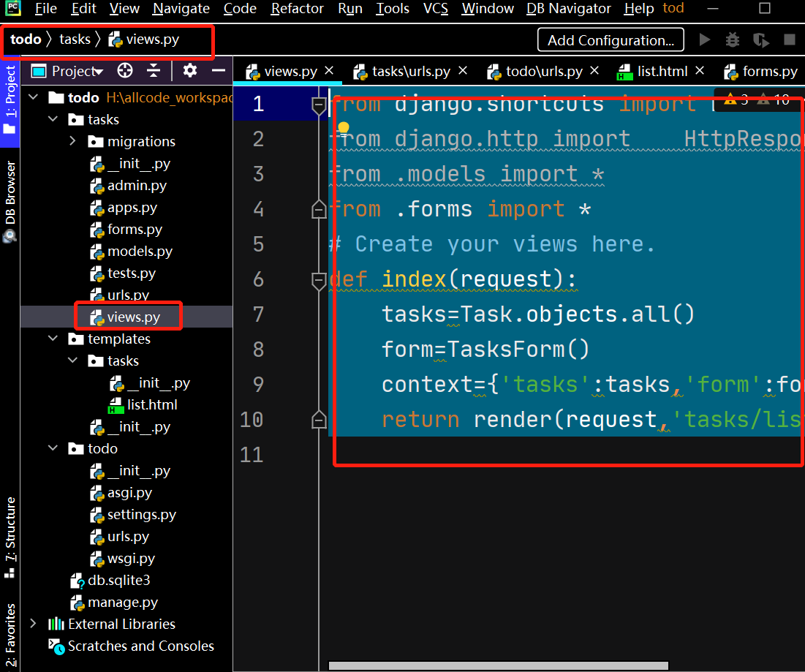Toggle the 1: Project side tool window

point(10,99)
